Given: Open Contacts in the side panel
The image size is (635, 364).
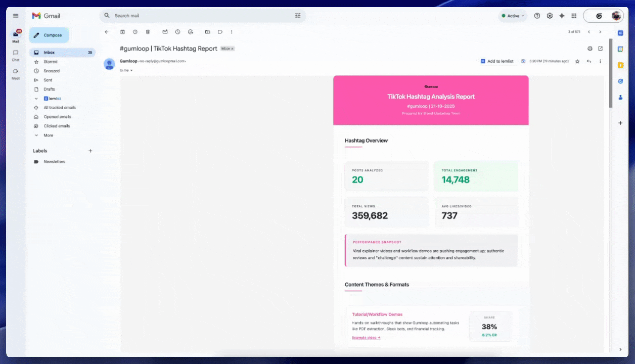Looking at the screenshot, I should (x=620, y=97).
